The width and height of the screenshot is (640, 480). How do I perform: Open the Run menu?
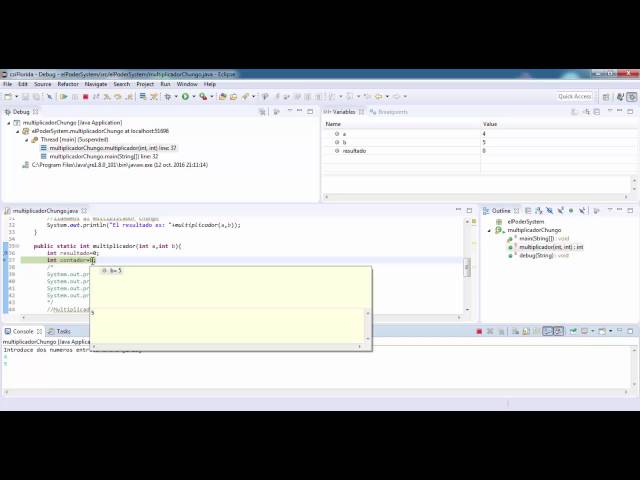click(165, 84)
